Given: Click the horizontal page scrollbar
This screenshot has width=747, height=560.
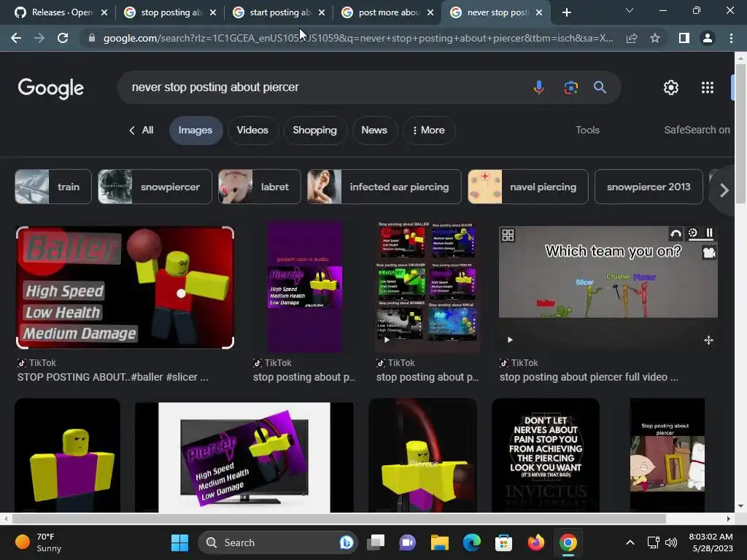Looking at the screenshot, I should 338,518.
